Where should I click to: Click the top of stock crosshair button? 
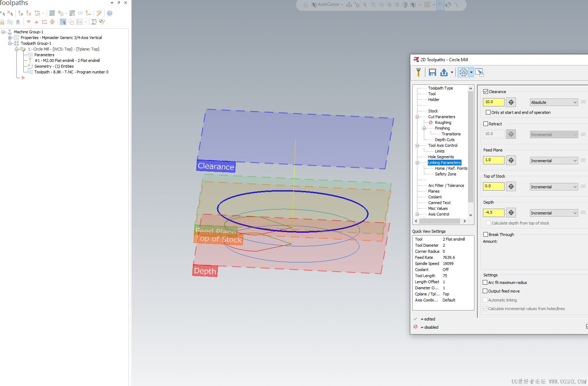511,187
